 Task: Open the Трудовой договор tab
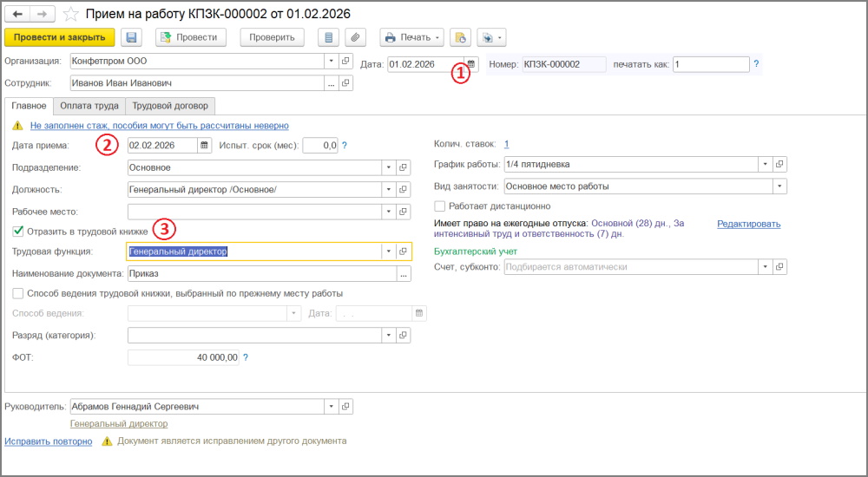[170, 106]
